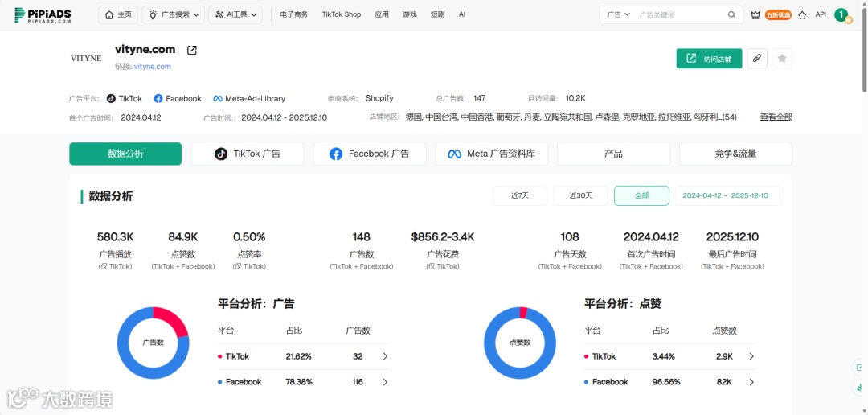
Task: Open the vityne.com blue link
Action: 152,67
